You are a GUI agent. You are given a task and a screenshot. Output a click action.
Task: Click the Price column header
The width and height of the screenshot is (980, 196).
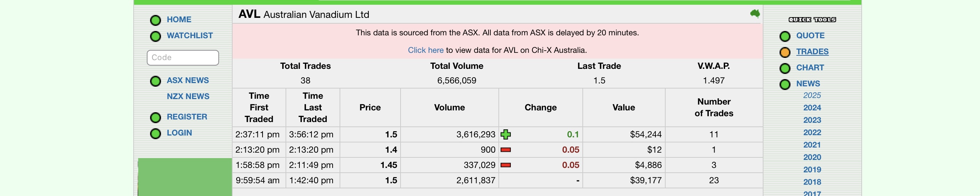coord(370,107)
